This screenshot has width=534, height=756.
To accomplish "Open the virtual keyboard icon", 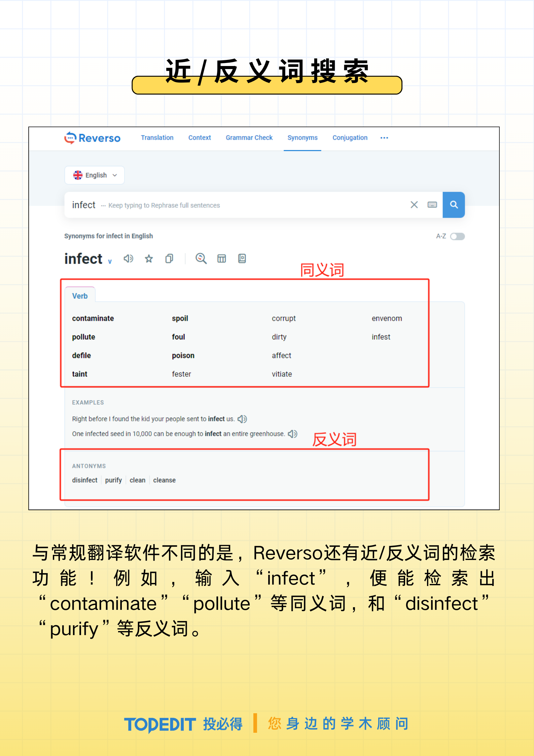I will click(x=432, y=205).
